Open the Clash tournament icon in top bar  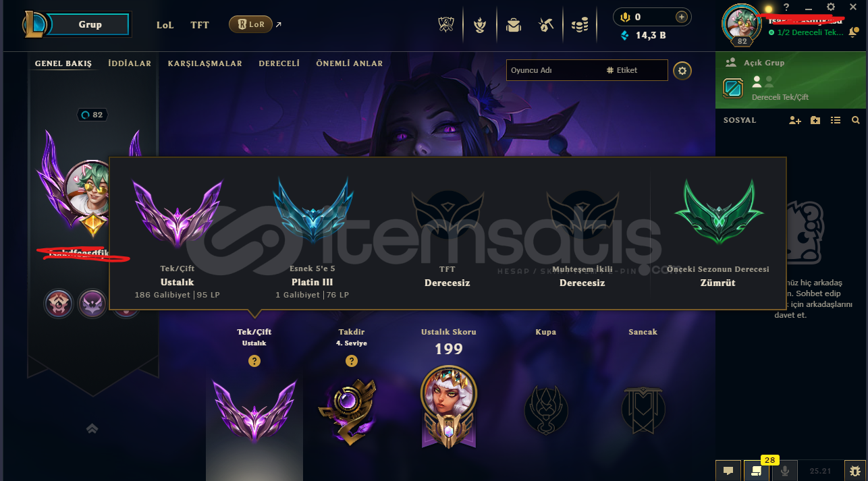click(445, 25)
